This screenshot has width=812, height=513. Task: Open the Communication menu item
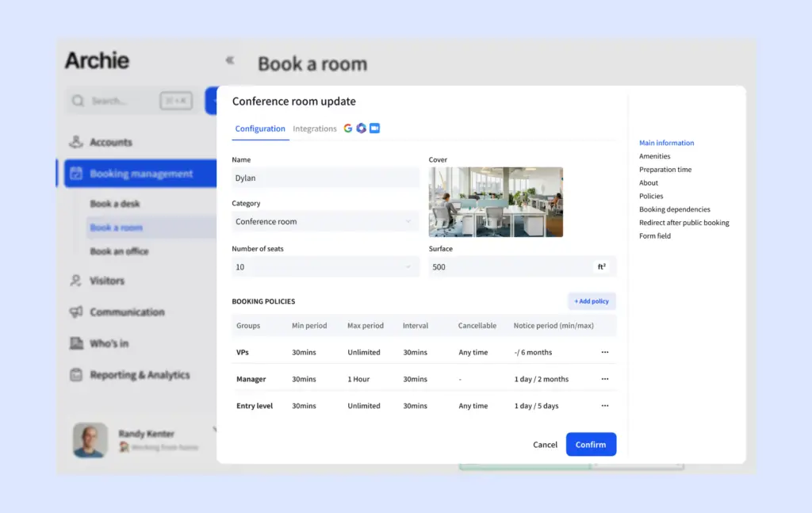[x=128, y=312]
